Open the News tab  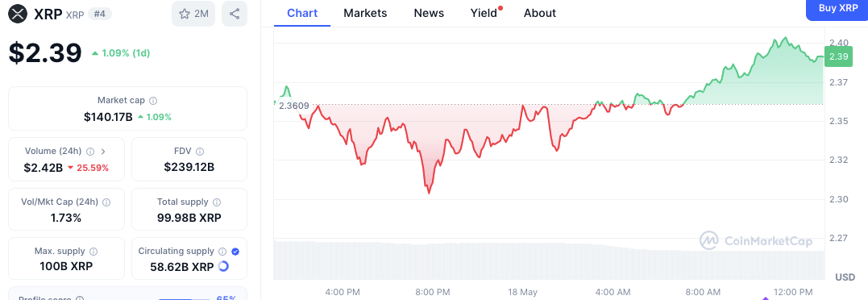coord(429,13)
